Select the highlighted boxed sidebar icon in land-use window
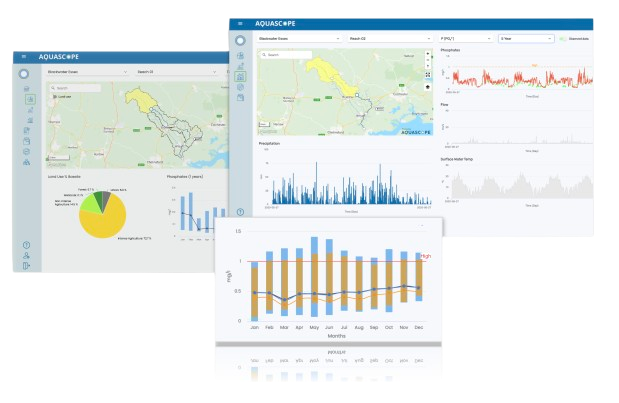Viewport: 619px width, 403px height. pos(30,99)
